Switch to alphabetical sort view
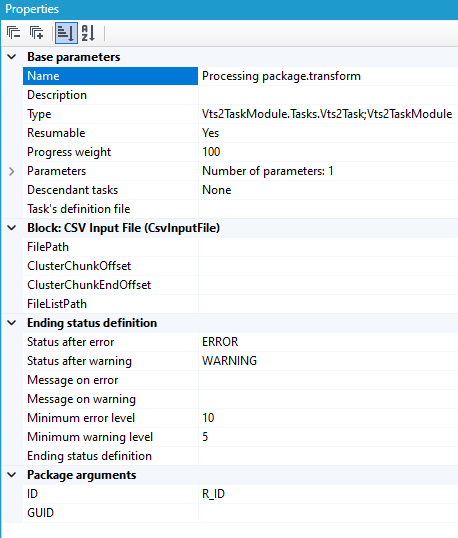 pos(88,33)
